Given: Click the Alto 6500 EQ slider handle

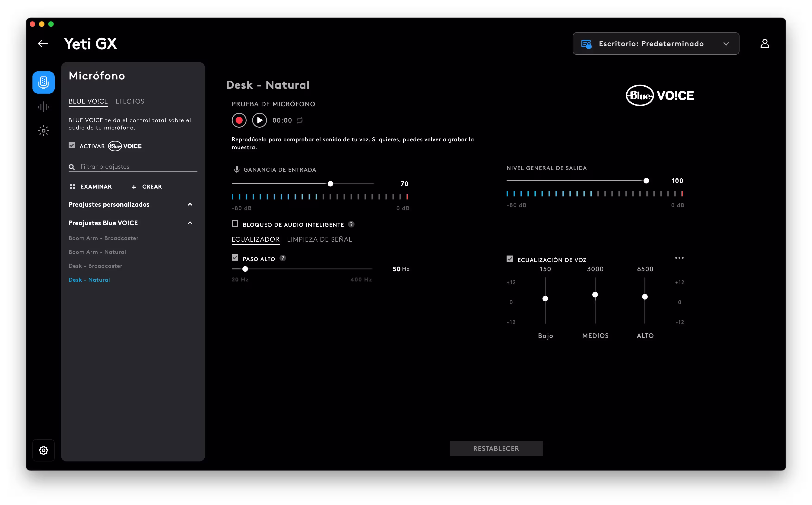Looking at the screenshot, I should click(645, 297).
